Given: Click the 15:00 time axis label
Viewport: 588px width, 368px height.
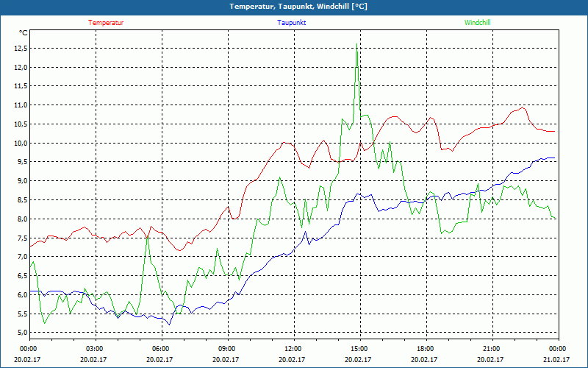Looking at the screenshot, I should [x=360, y=348].
